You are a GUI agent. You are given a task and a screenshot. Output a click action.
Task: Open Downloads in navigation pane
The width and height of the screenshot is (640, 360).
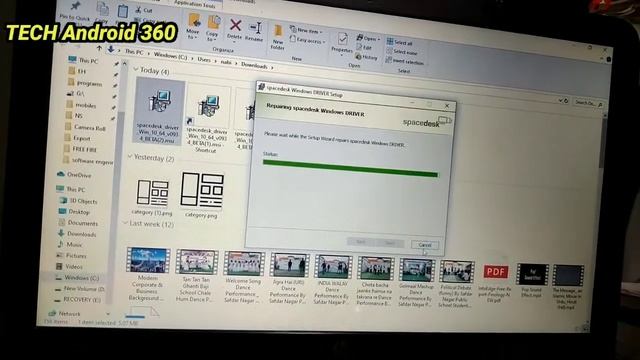tap(77, 234)
